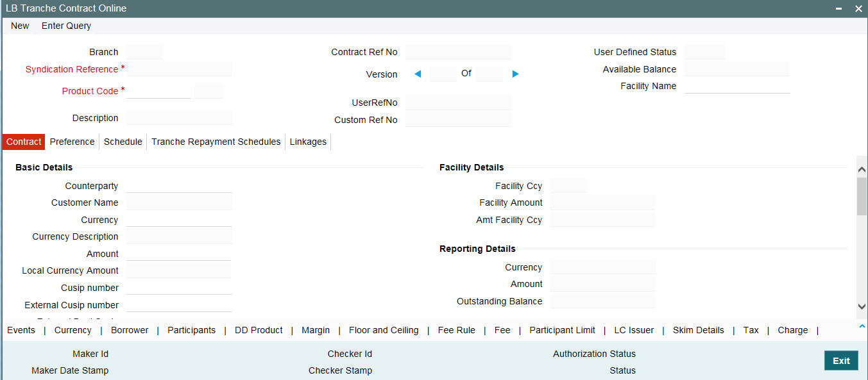This screenshot has height=380, width=868.
Task: Open the Participants link
Action: click(x=192, y=330)
